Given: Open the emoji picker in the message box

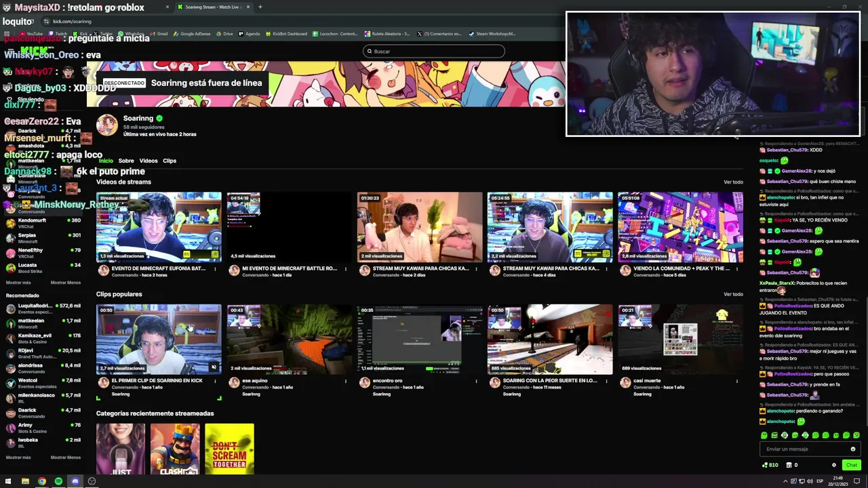Looking at the screenshot, I should pos(852,449).
